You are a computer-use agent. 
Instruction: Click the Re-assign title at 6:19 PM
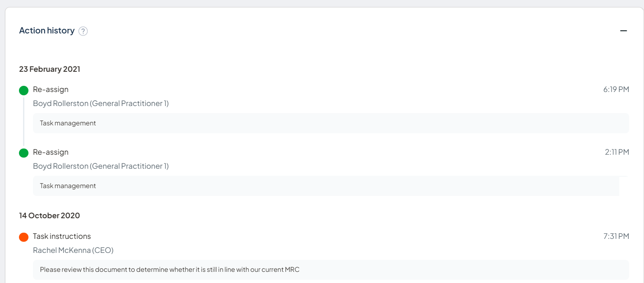coord(51,90)
